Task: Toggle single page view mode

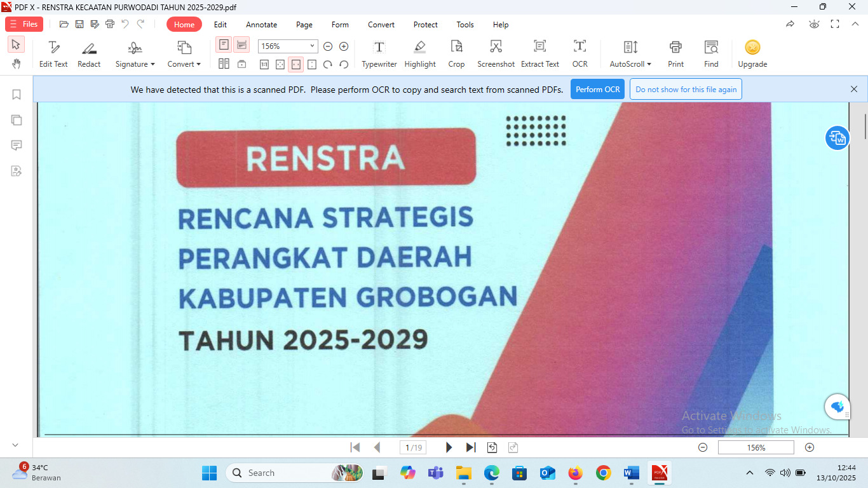Action: (x=224, y=44)
